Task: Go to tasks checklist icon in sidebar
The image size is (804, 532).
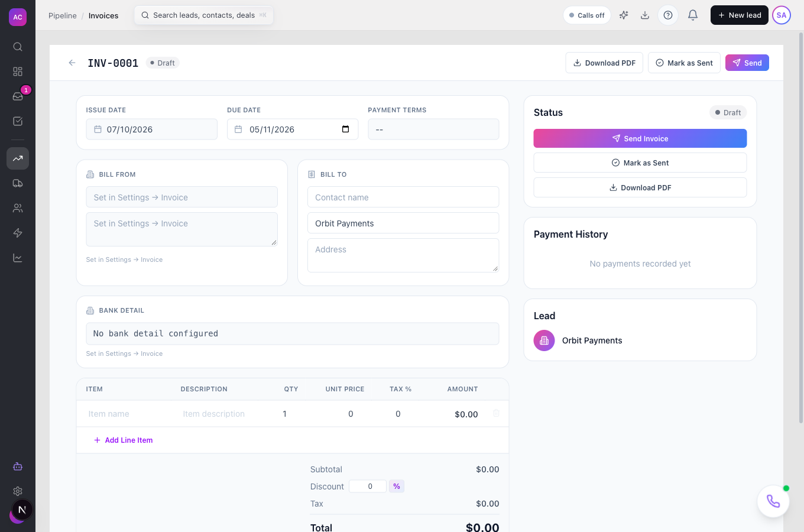Action: point(18,121)
